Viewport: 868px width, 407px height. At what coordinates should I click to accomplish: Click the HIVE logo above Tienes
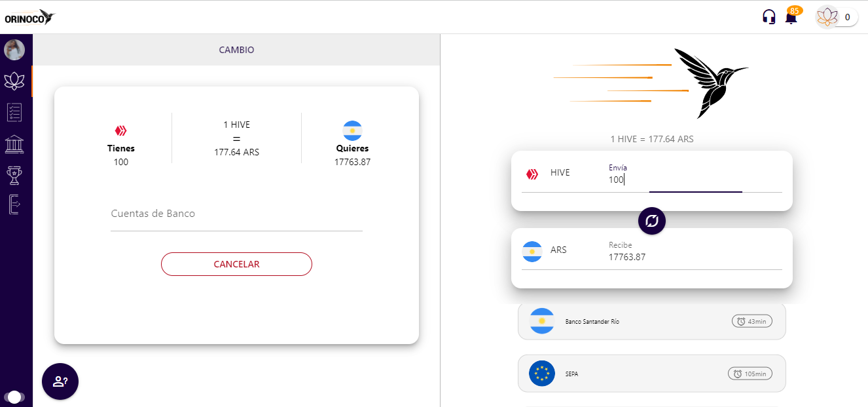pyautogui.click(x=120, y=130)
